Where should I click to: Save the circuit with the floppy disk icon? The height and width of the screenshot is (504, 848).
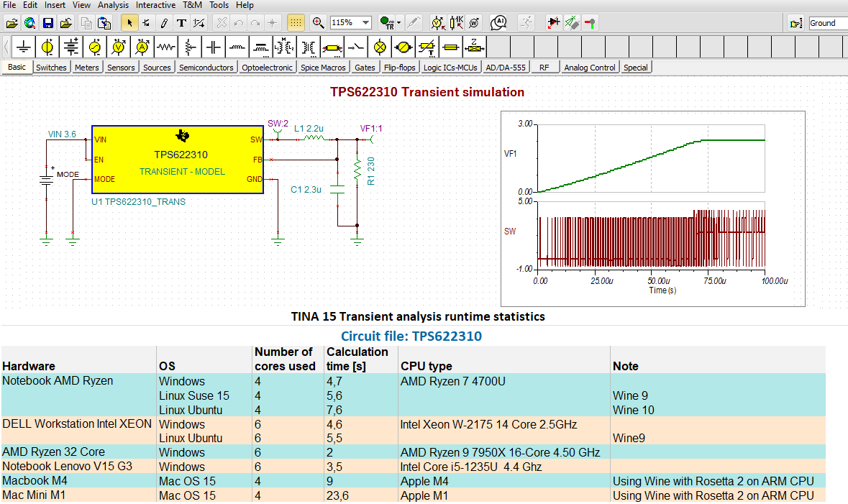tap(48, 23)
